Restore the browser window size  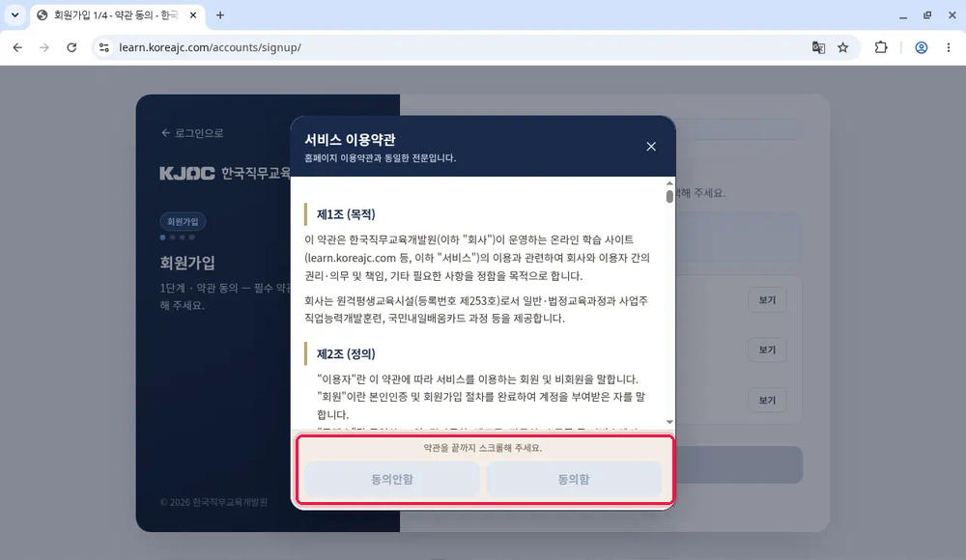point(927,15)
